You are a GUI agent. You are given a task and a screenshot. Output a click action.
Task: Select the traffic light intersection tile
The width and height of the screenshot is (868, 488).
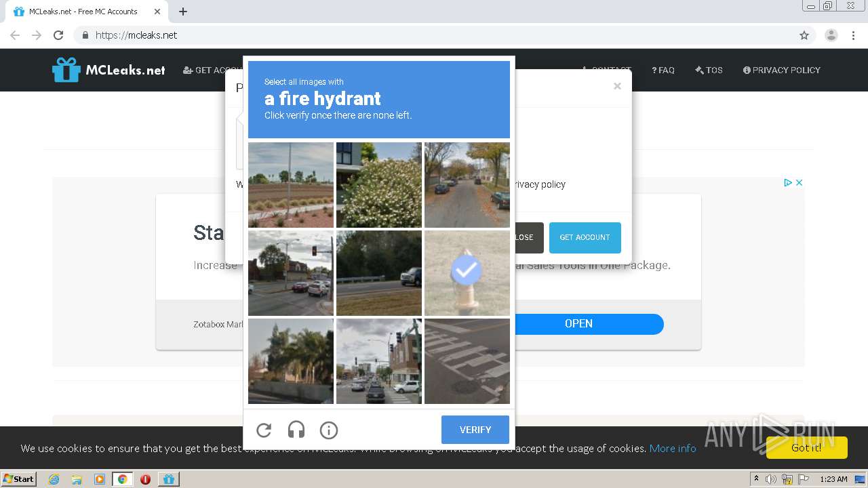291,273
